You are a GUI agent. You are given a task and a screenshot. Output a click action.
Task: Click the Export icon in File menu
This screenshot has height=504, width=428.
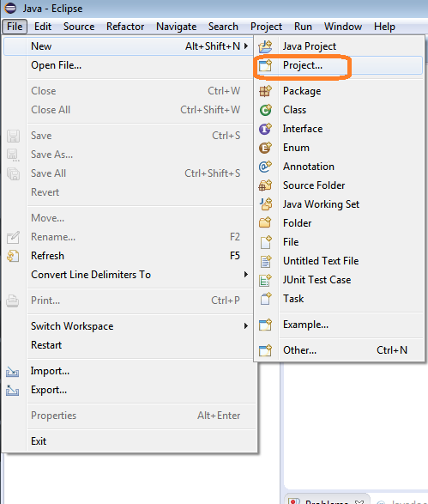[13, 390]
